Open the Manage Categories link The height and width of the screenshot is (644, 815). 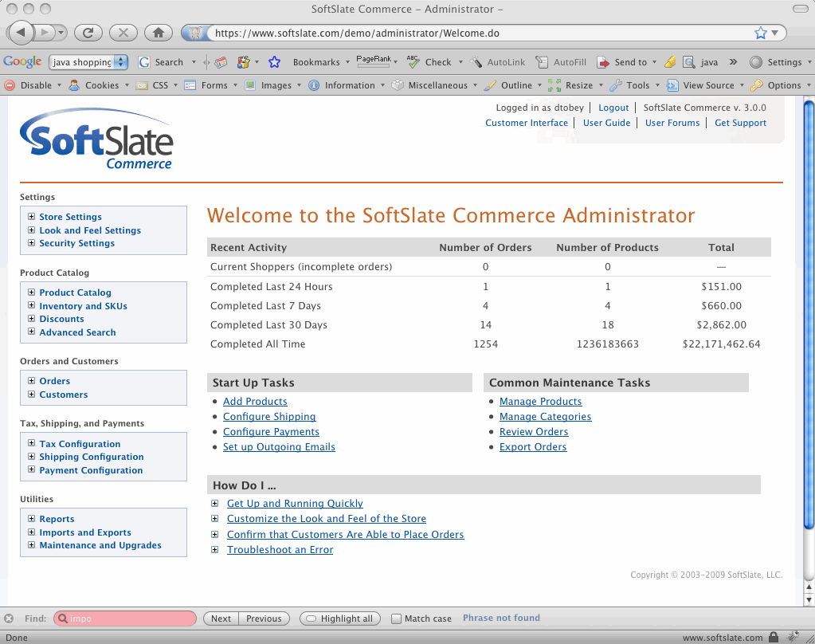[x=545, y=416]
